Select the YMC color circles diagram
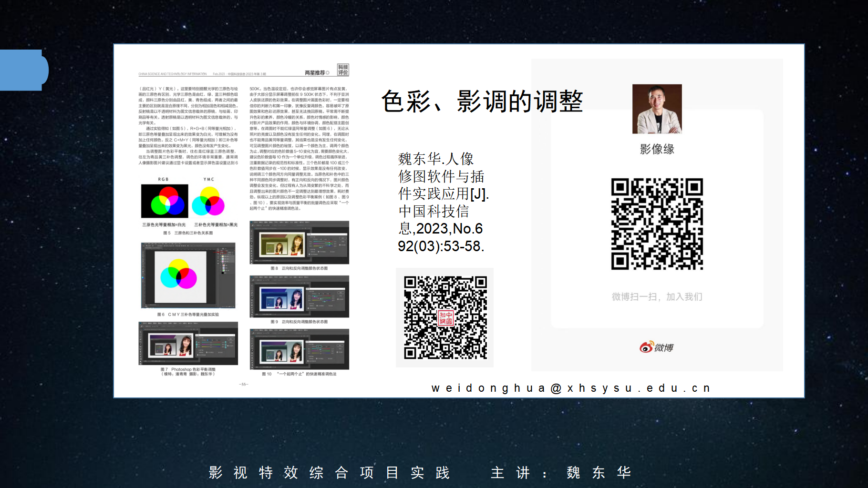The height and width of the screenshot is (488, 868). (x=208, y=201)
